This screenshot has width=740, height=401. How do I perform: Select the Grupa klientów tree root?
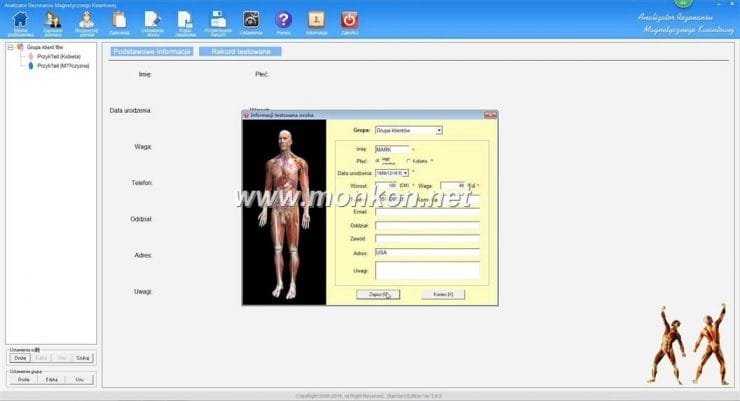point(45,47)
